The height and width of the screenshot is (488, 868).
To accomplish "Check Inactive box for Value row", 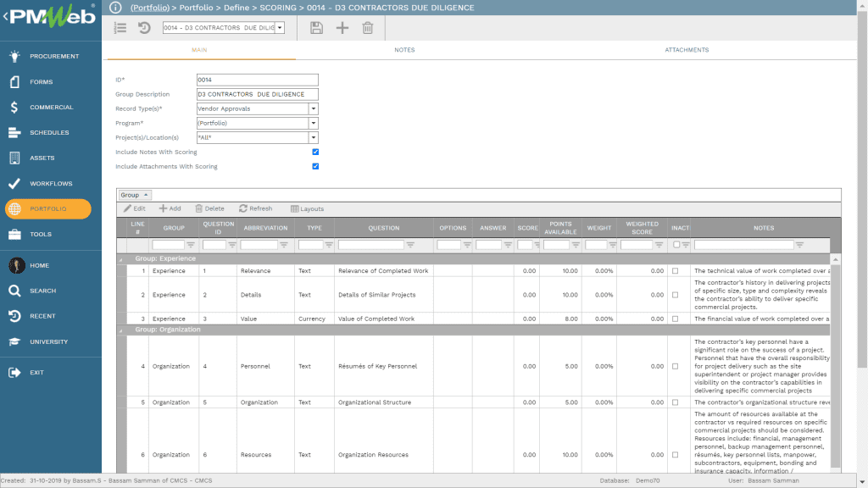I will (x=675, y=319).
